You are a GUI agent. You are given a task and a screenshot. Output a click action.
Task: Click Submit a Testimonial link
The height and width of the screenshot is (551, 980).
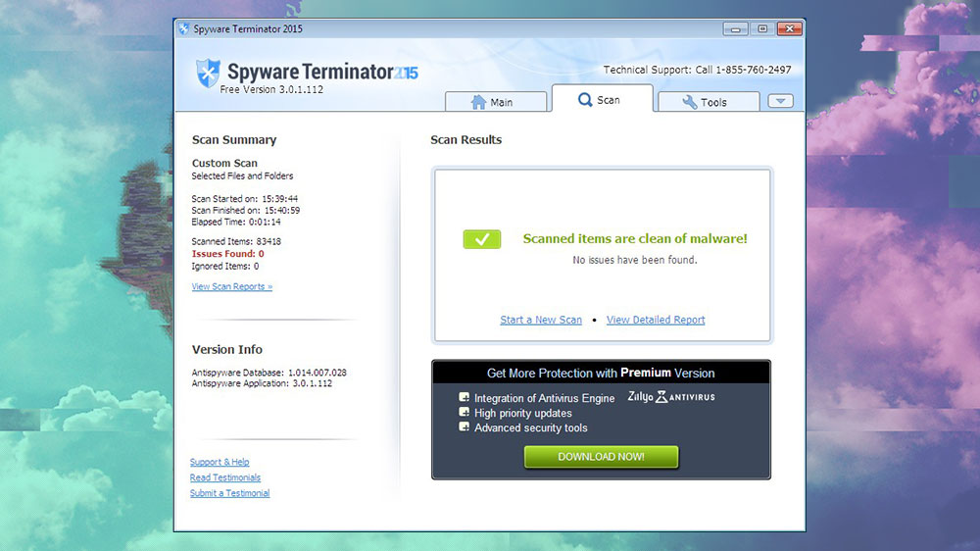pos(230,493)
